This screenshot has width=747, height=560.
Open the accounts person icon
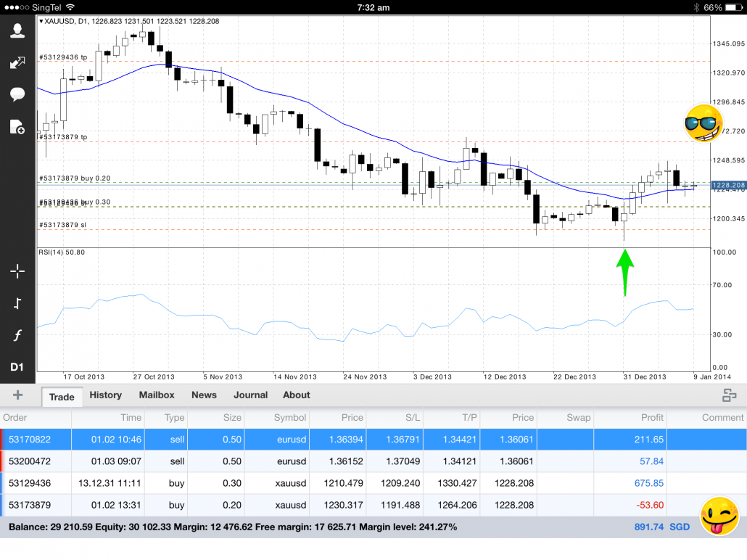[x=17, y=30]
